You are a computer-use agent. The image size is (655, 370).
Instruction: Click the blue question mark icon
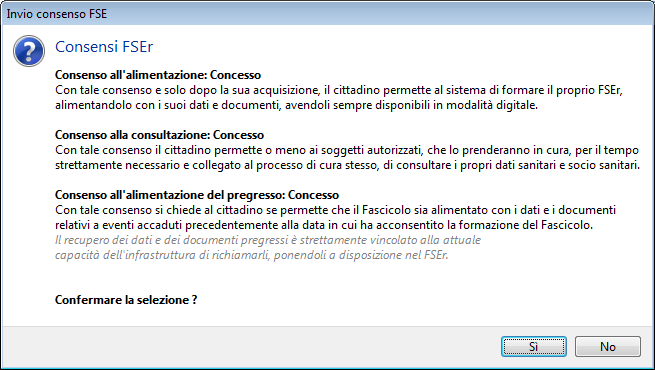(29, 51)
